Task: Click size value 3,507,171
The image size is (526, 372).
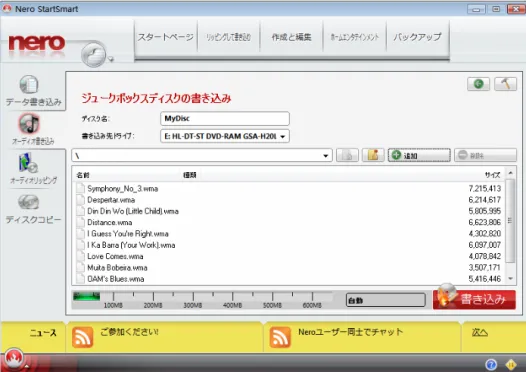Action: tap(485, 268)
